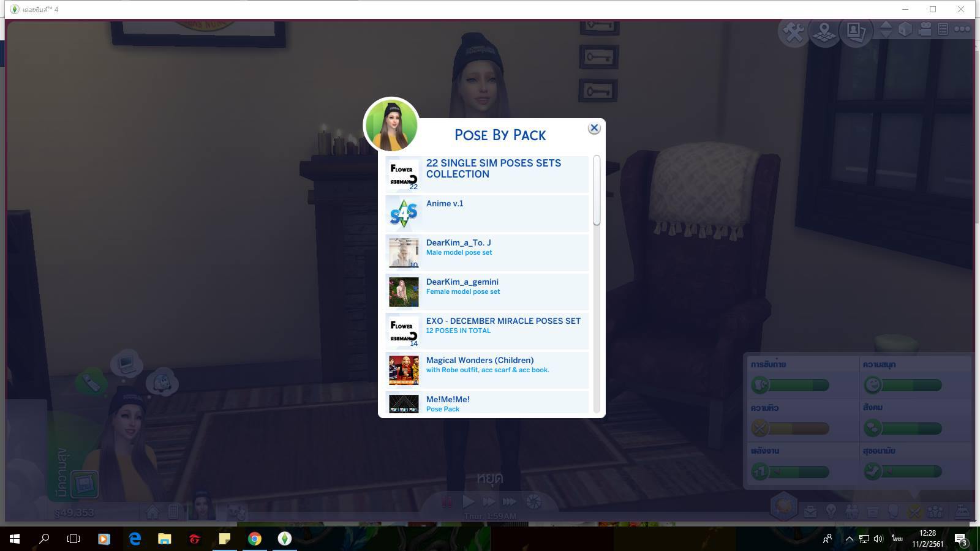Viewport: 980px width, 551px height.
Task: Click the Magical Wonders preview thumbnail
Action: click(x=404, y=370)
